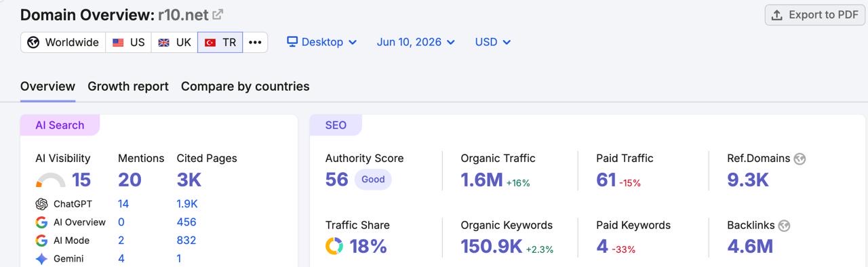868x267 pixels.
Task: Click the ChatGPT logo icon
Action: tap(41, 204)
